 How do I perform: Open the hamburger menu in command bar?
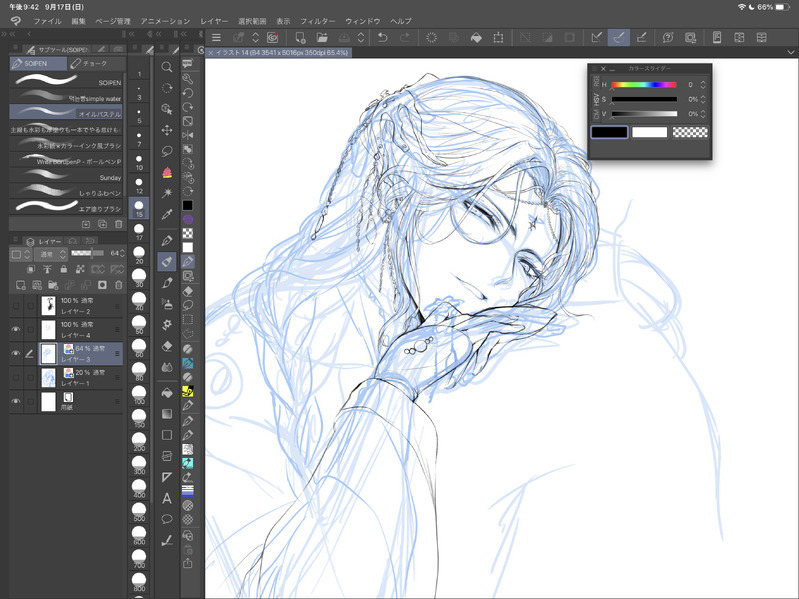[217, 38]
